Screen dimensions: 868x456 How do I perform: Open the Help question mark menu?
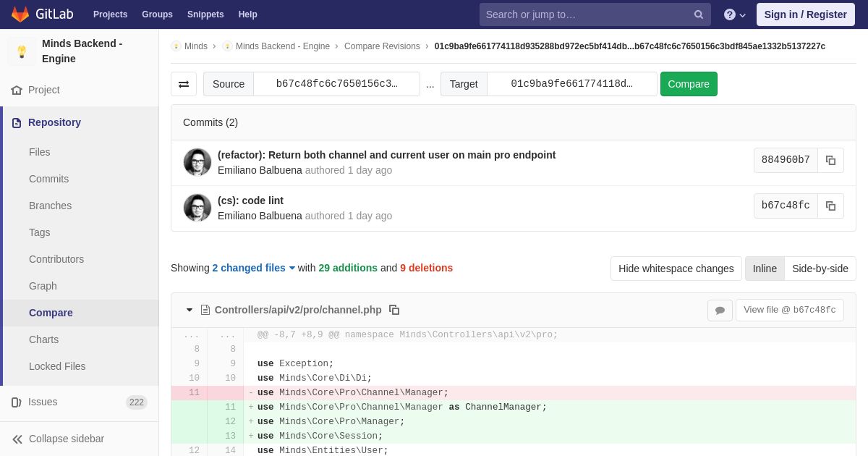[x=734, y=14]
